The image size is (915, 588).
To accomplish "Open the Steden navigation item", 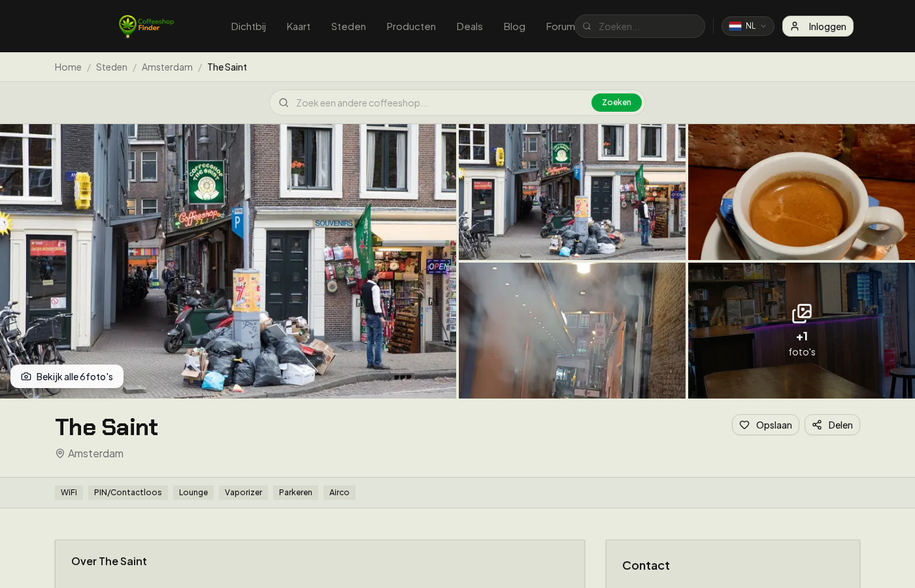I will (x=348, y=26).
